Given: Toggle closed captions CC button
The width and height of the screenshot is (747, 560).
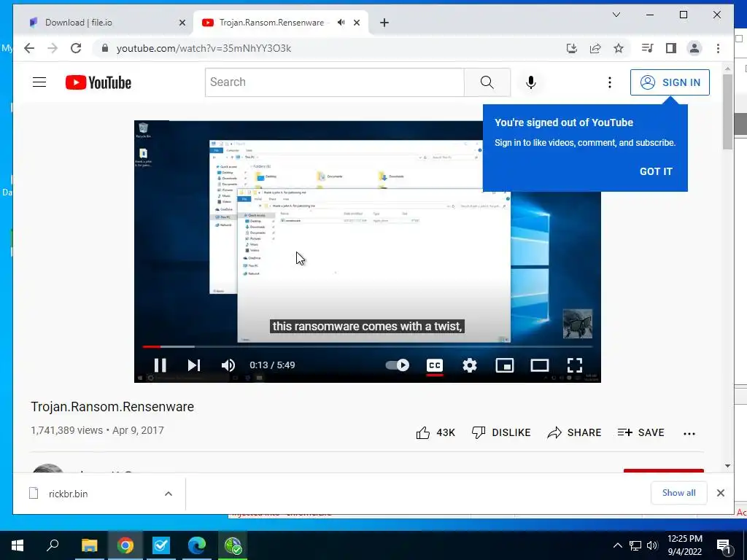Looking at the screenshot, I should pos(435,365).
